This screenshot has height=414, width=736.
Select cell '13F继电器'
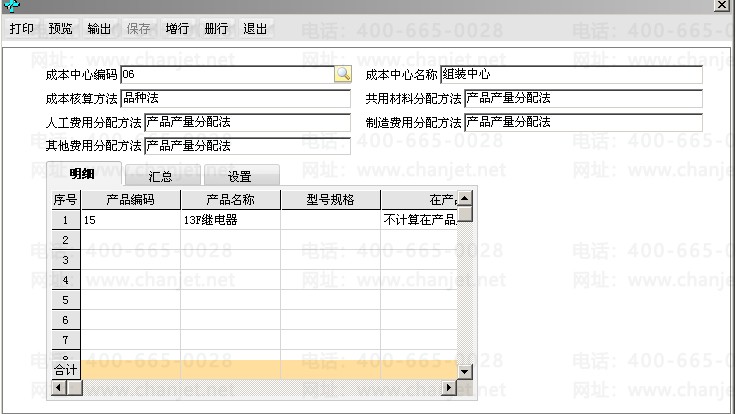point(230,220)
